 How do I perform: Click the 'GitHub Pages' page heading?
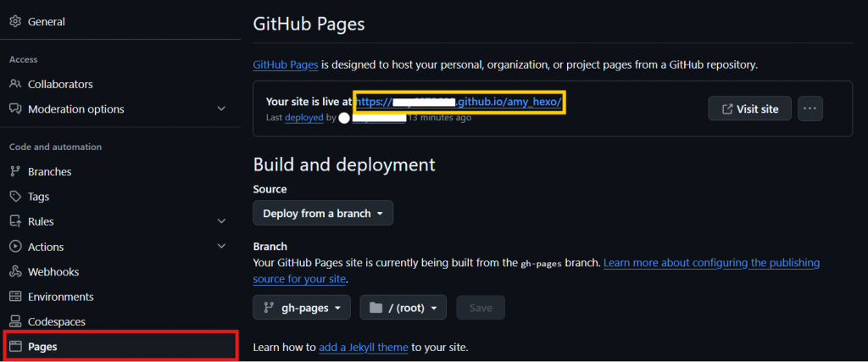coord(309,25)
